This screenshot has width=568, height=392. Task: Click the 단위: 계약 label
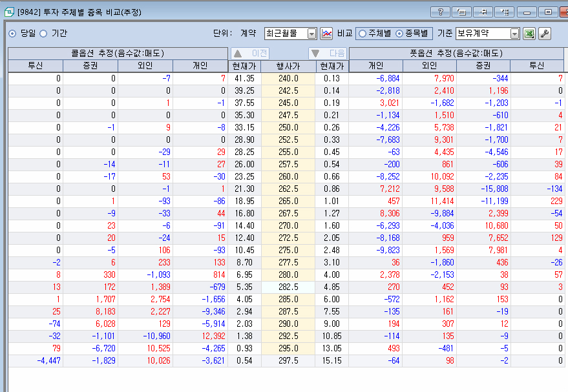(235, 34)
